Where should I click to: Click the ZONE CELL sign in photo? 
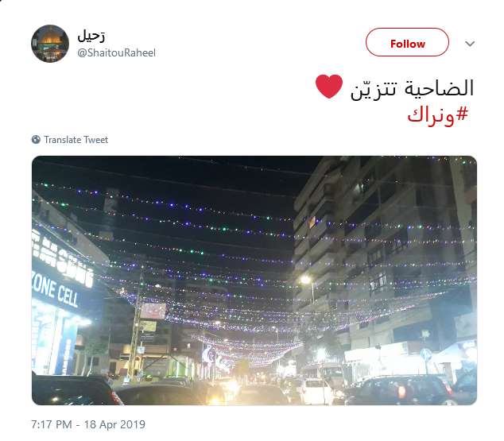coord(56,292)
